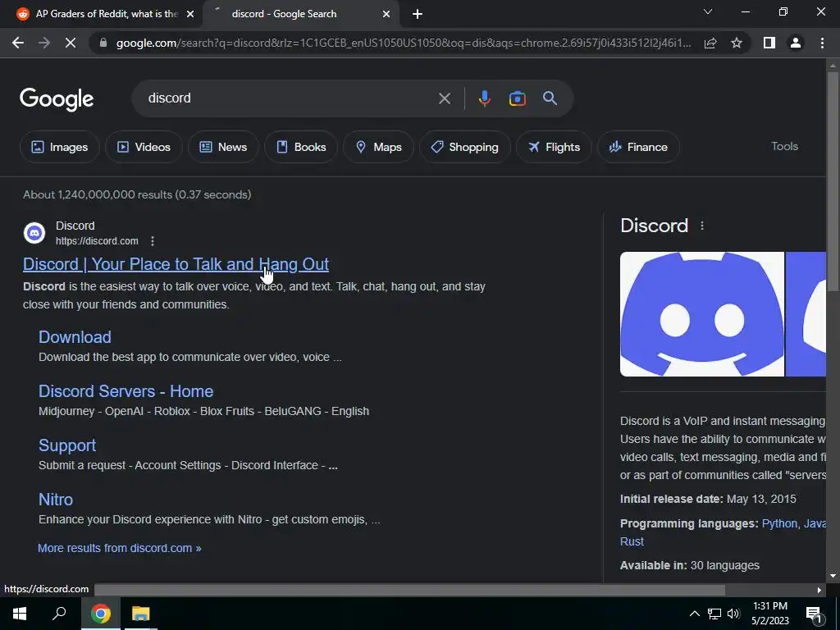The height and width of the screenshot is (630, 840).
Task: View site information via the lock icon
Action: 103,43
